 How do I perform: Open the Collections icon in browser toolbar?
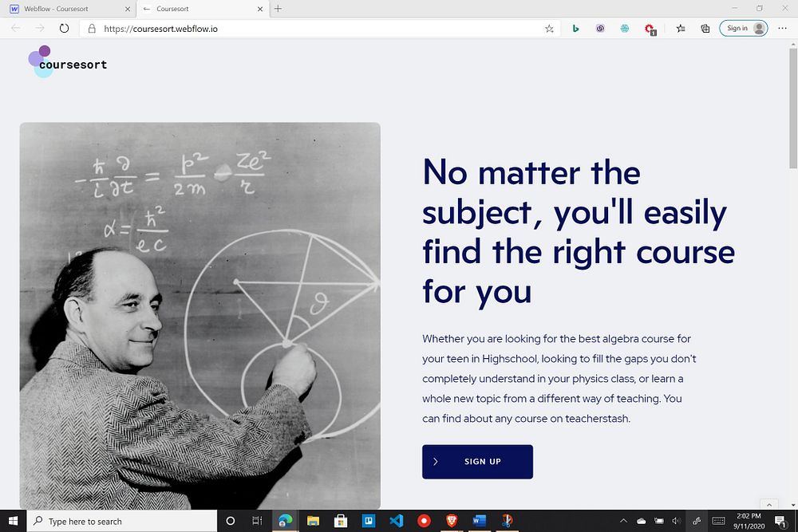pyautogui.click(x=705, y=29)
